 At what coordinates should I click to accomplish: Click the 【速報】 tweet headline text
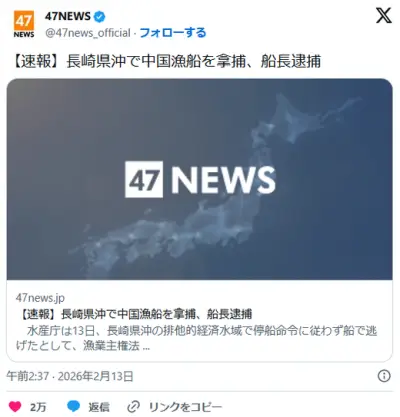point(166,61)
